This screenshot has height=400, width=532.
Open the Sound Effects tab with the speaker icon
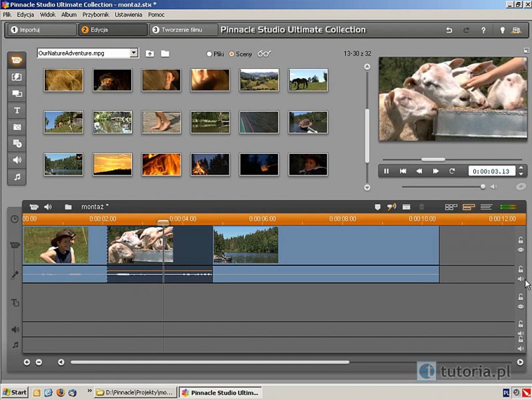17,160
